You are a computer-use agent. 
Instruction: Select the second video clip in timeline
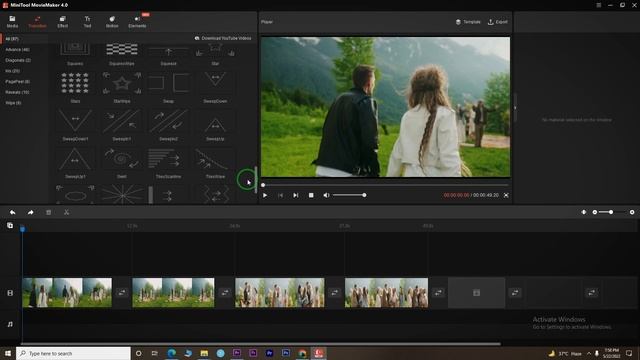tap(173, 293)
